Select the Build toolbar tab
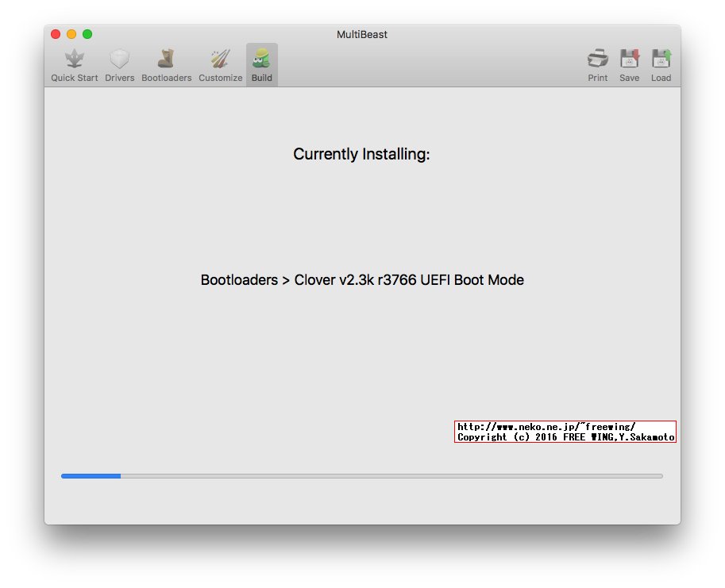The width and height of the screenshot is (725, 588). (262, 65)
